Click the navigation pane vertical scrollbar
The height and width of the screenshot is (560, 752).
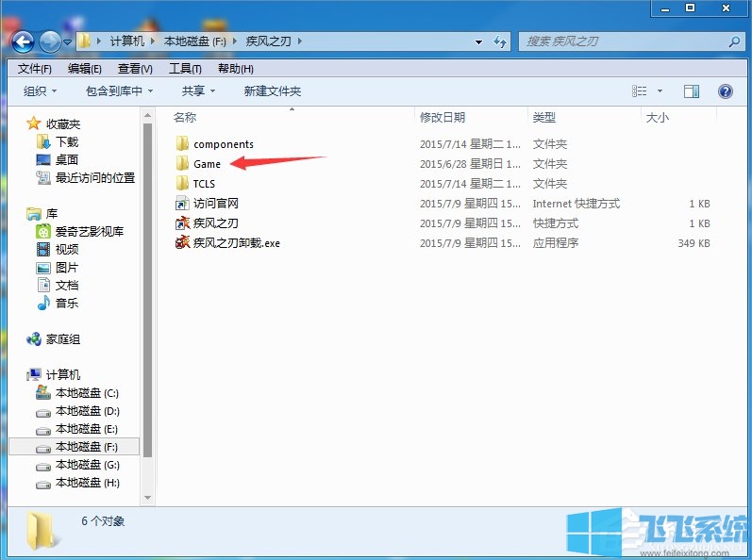coord(147,283)
